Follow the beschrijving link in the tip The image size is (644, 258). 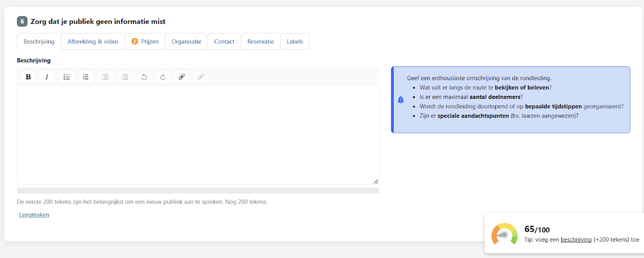(576, 239)
